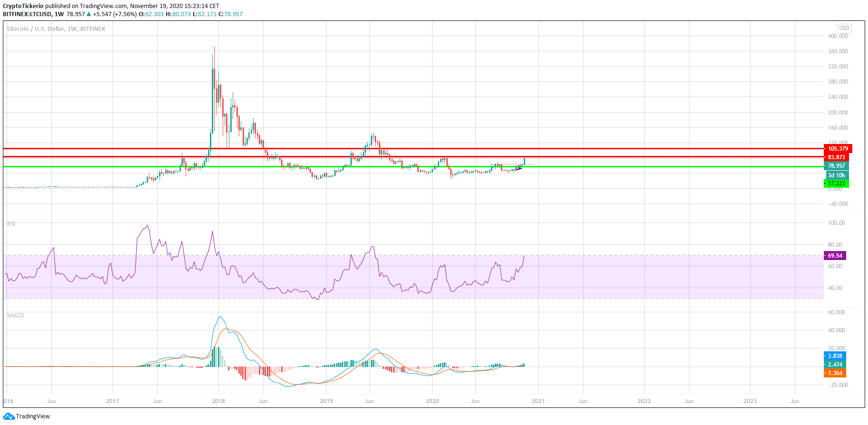This screenshot has height=425, width=868.
Task: Click the small black arrow near recent candles
Action: [519, 168]
